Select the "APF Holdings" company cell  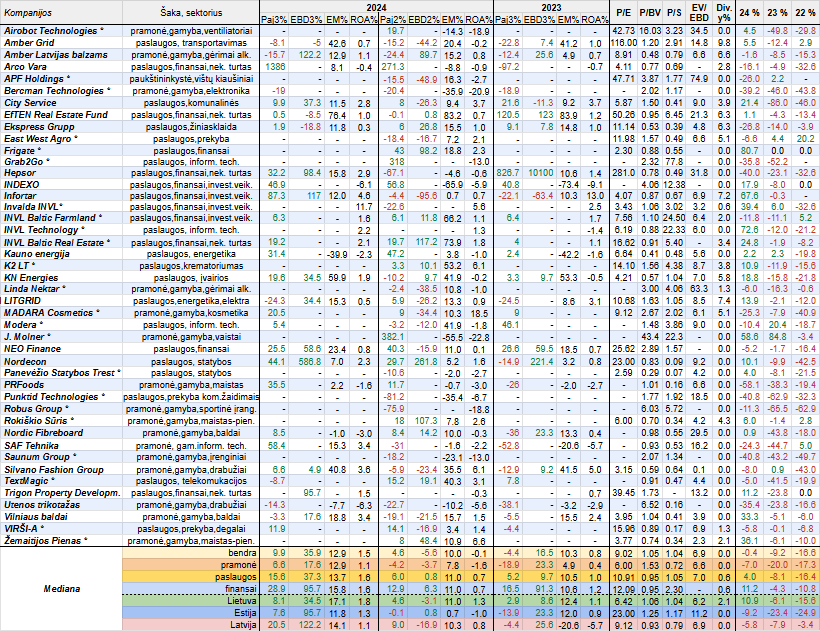pyautogui.click(x=61, y=79)
